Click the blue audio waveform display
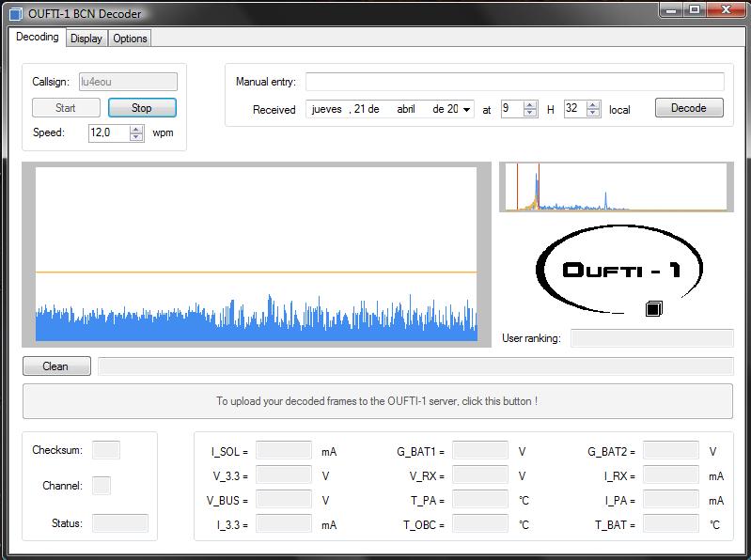 (x=257, y=319)
